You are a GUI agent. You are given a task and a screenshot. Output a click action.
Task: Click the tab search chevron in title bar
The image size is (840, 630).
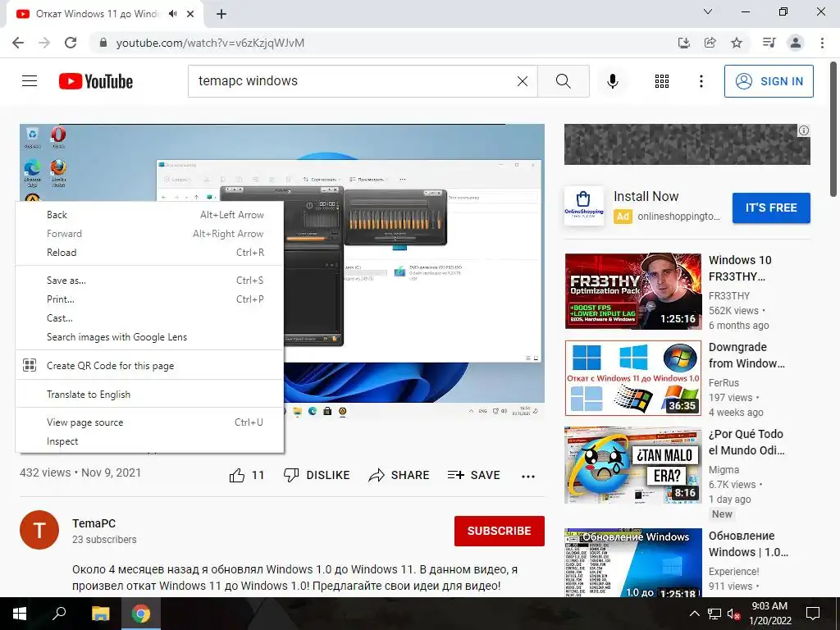click(708, 11)
